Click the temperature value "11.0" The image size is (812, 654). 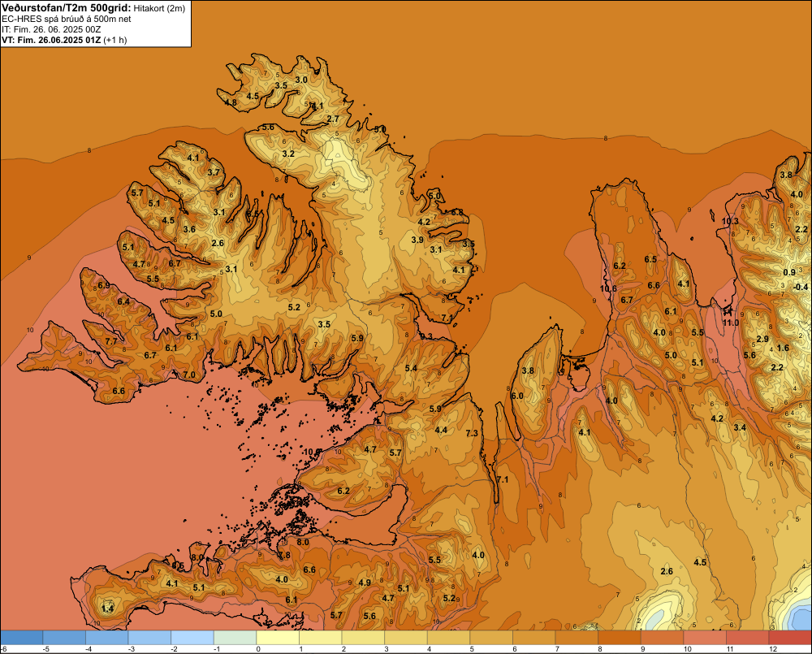tap(731, 323)
